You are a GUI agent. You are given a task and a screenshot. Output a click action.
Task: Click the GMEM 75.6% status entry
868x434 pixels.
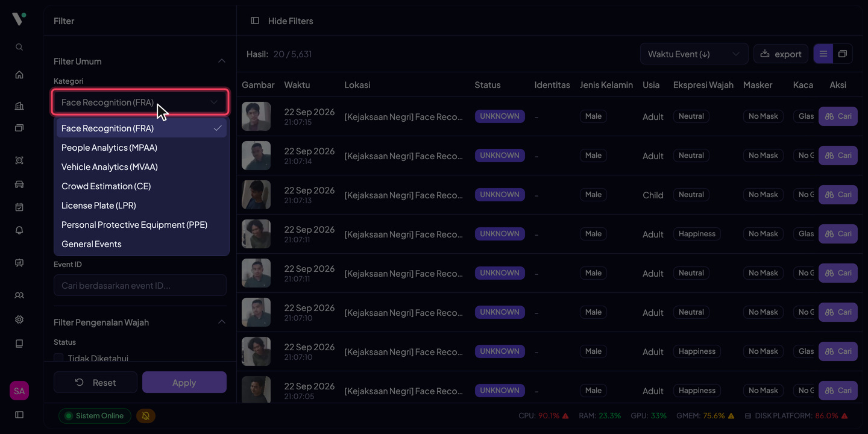705,415
